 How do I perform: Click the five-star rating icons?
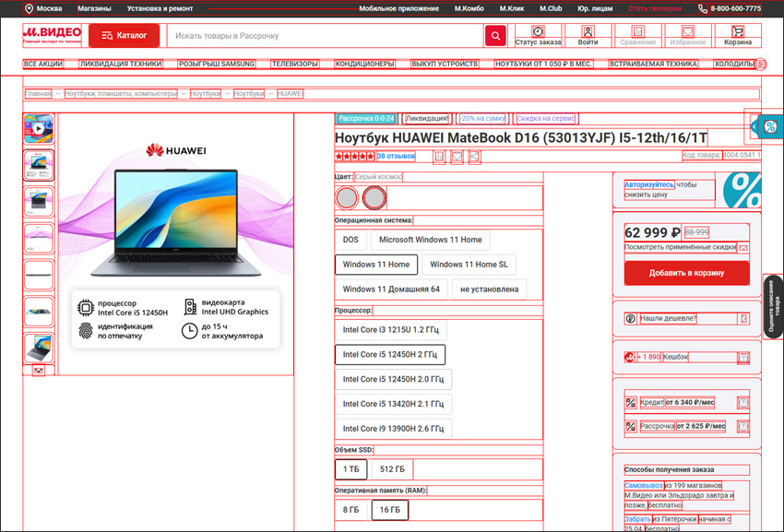pyautogui.click(x=354, y=157)
